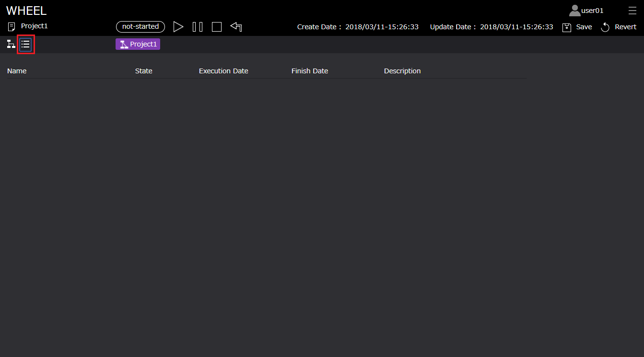Click the Execution Date column header
The width and height of the screenshot is (644, 357).
pos(223,71)
